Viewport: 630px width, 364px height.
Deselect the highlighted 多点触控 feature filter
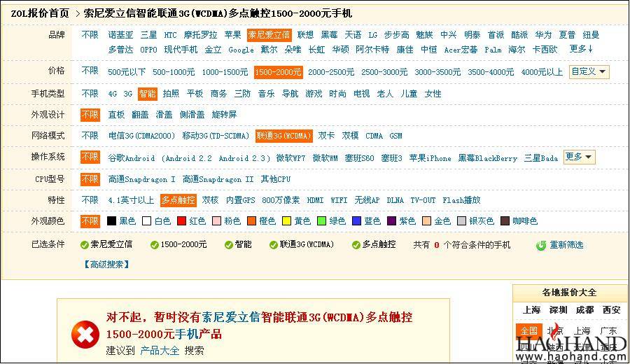(x=178, y=200)
